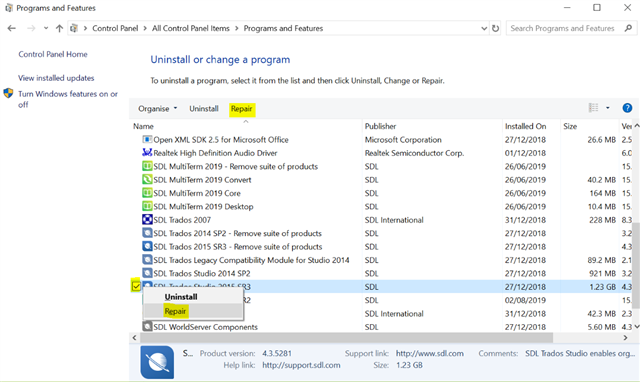640x382 pixels.
Task: Click the SDL MultiTerm 2019 Core icon
Action: click(x=147, y=193)
